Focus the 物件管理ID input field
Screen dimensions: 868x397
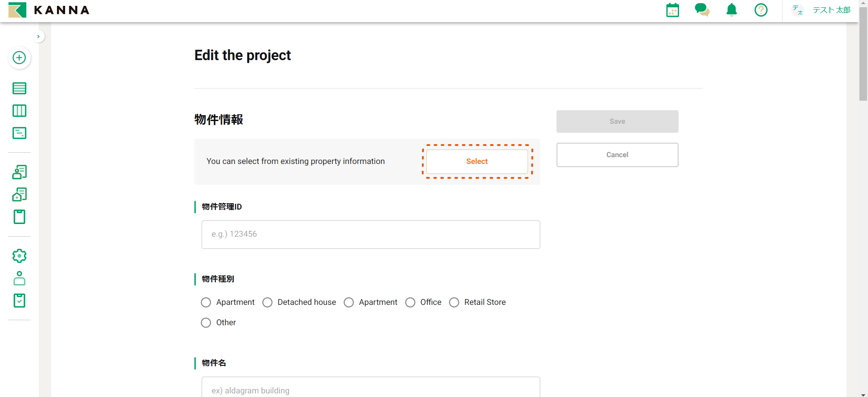point(371,234)
